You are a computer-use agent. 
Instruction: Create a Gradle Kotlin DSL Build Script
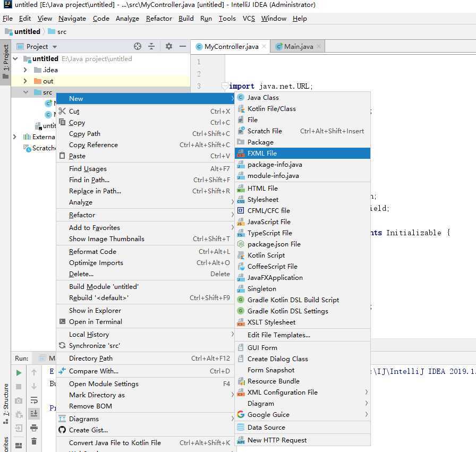point(303,300)
